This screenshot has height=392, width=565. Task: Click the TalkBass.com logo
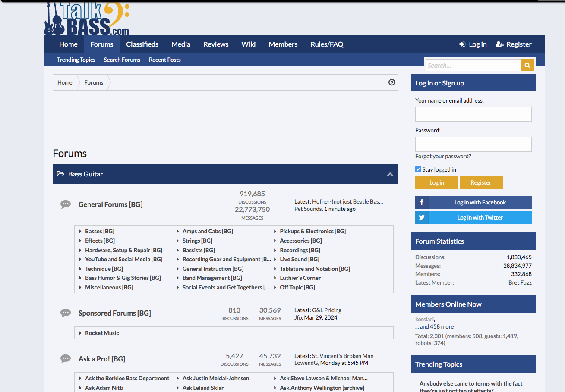pyautogui.click(x=87, y=19)
